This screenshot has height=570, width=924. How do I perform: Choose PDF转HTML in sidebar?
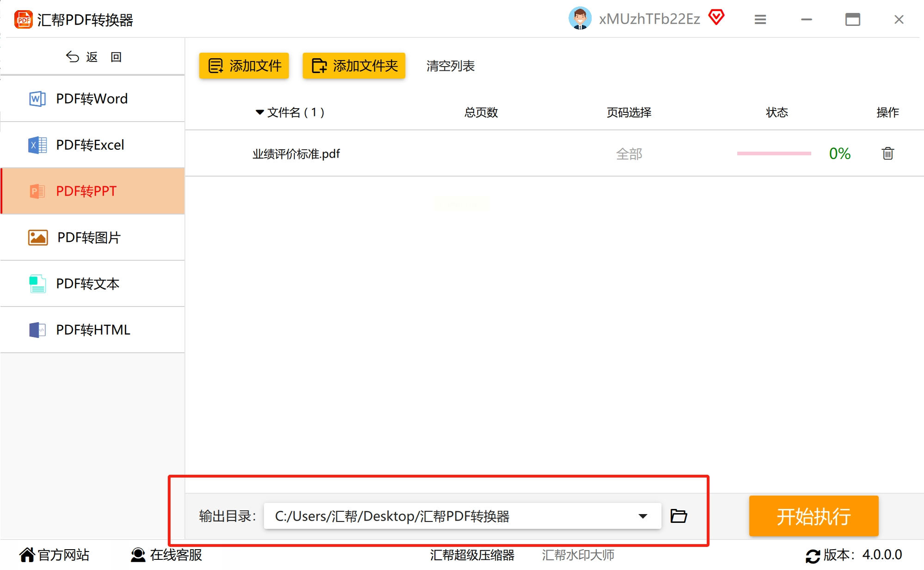coord(92,330)
